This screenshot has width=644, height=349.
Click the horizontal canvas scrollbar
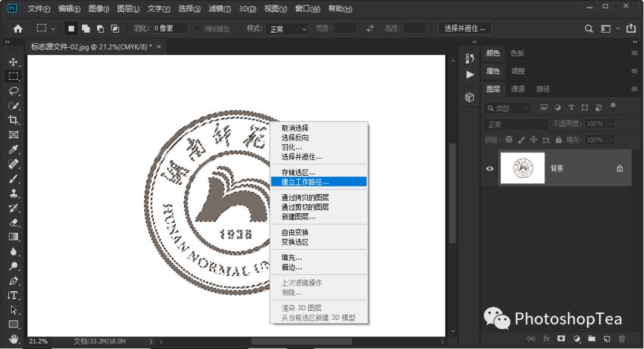tap(302, 341)
